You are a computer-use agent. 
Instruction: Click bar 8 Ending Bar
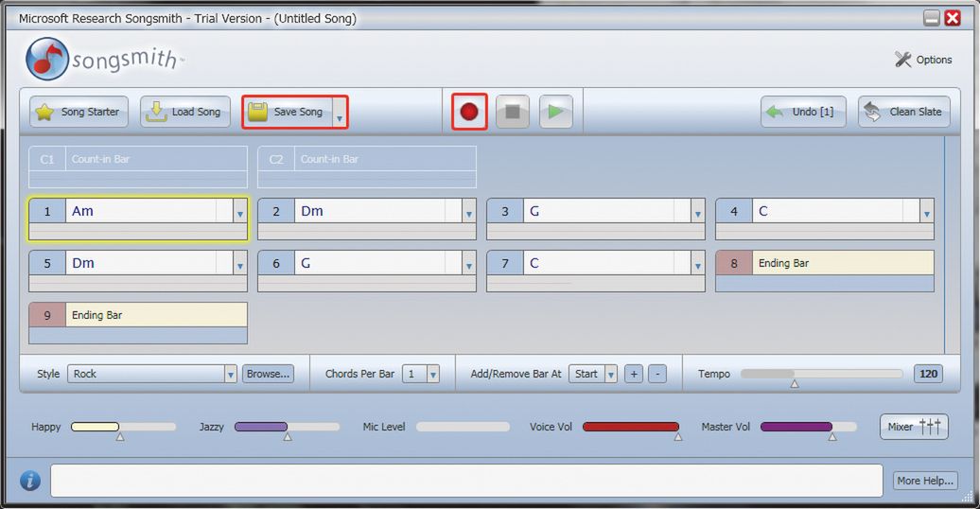[825, 271]
